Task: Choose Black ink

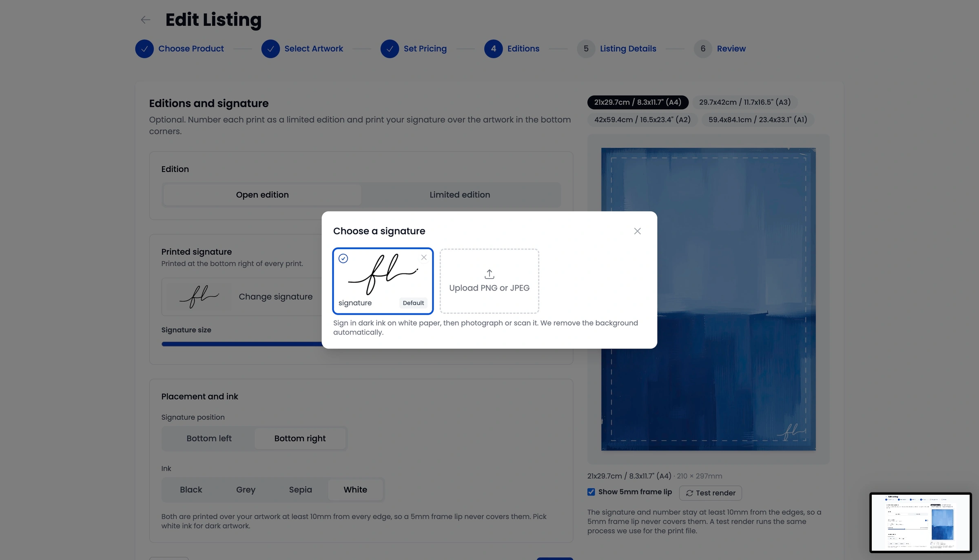Action: pyautogui.click(x=191, y=490)
